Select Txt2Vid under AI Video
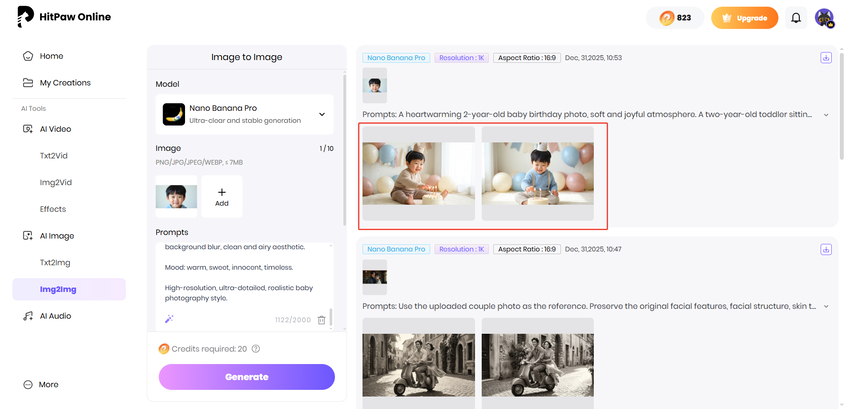Viewport: 854px width, 409px height. (52, 156)
